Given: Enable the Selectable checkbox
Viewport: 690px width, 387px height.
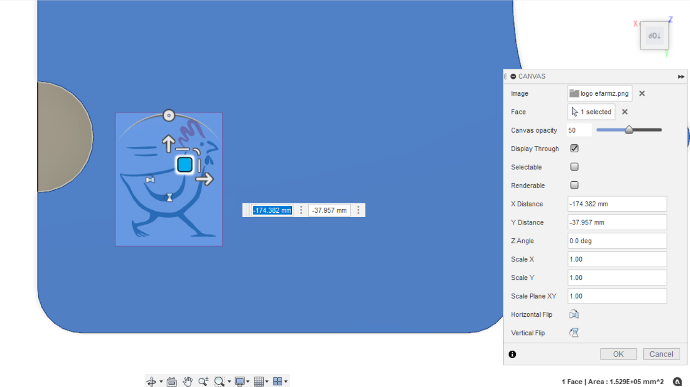Looking at the screenshot, I should tap(574, 167).
